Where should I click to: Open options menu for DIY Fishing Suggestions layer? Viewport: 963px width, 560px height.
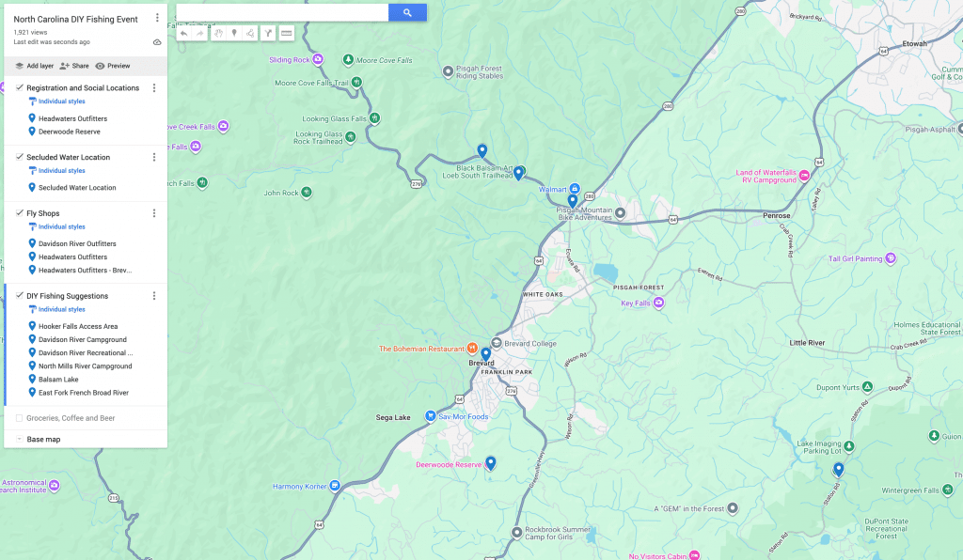(154, 296)
